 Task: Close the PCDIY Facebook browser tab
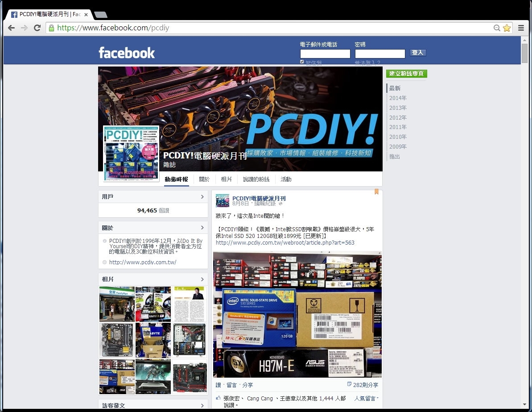point(86,15)
